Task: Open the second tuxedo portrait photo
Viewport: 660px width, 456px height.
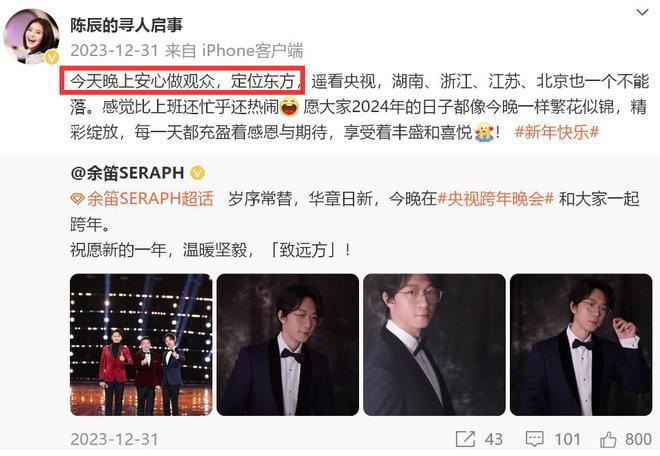Action: tap(288, 345)
